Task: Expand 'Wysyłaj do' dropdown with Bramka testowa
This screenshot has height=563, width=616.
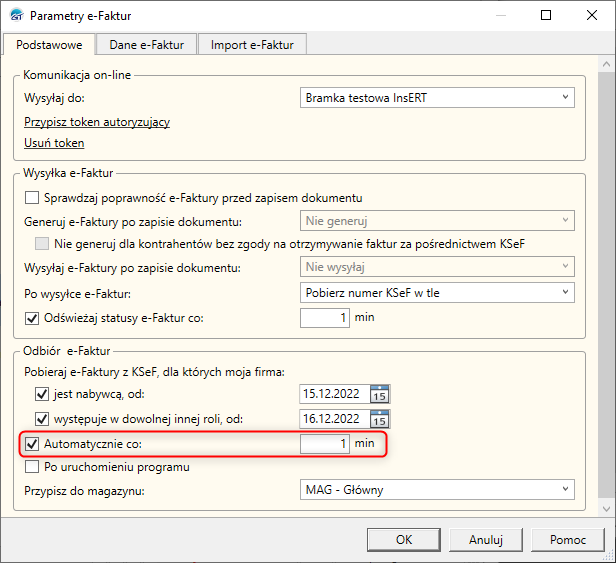Action: click(438, 97)
